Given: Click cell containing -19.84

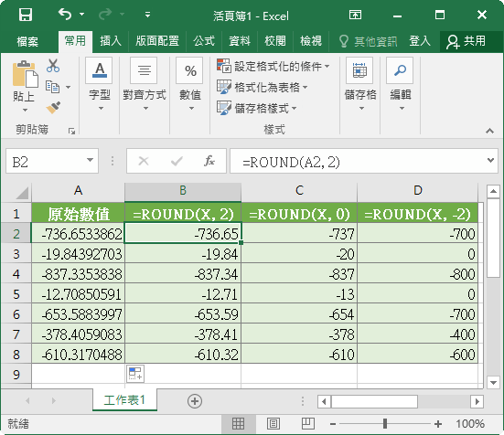Looking at the screenshot, I should [183, 254].
